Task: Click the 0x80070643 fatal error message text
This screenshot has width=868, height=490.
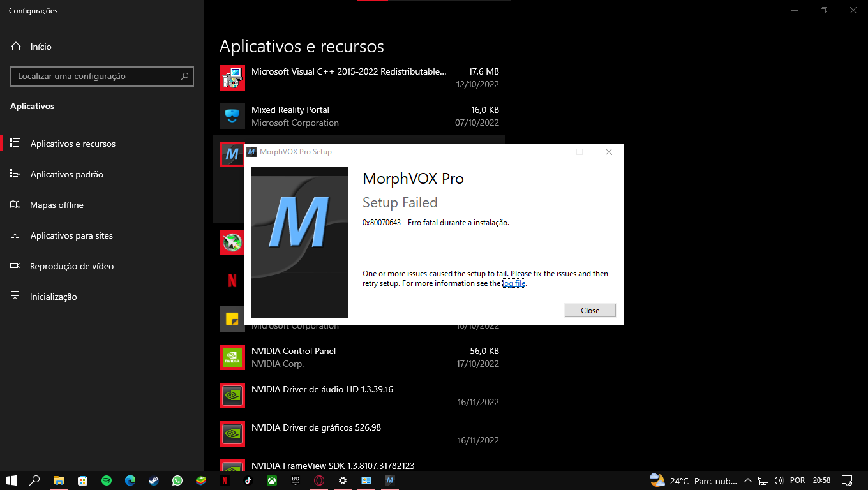Action: pos(436,223)
